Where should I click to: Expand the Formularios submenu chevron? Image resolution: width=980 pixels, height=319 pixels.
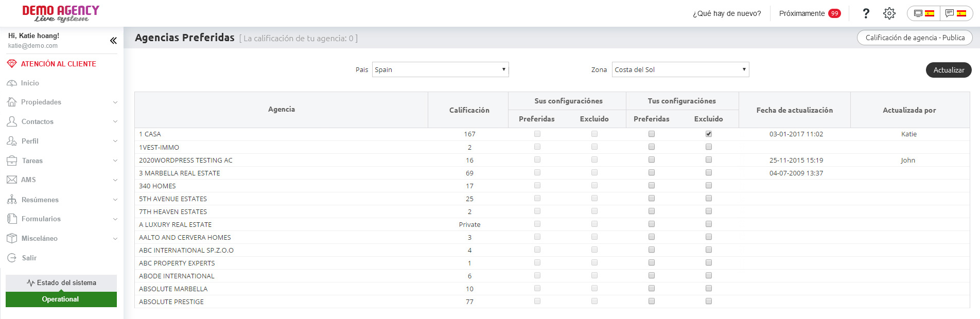click(x=115, y=219)
